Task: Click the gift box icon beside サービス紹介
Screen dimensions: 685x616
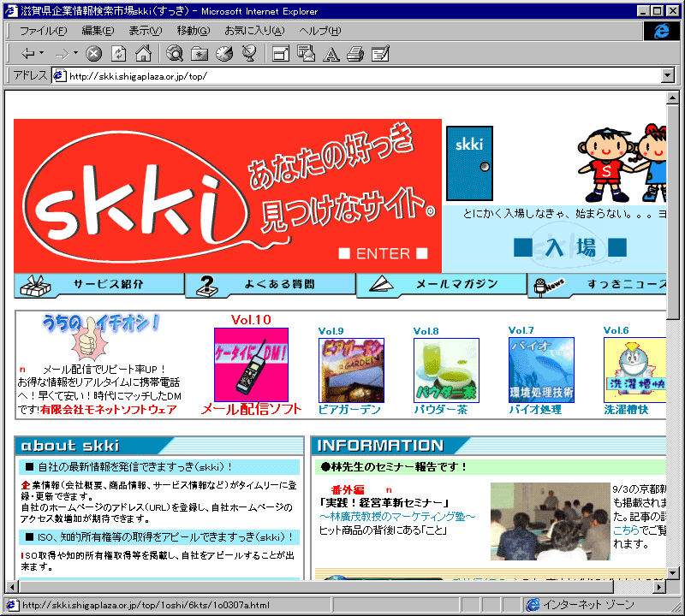Action: pos(35,286)
